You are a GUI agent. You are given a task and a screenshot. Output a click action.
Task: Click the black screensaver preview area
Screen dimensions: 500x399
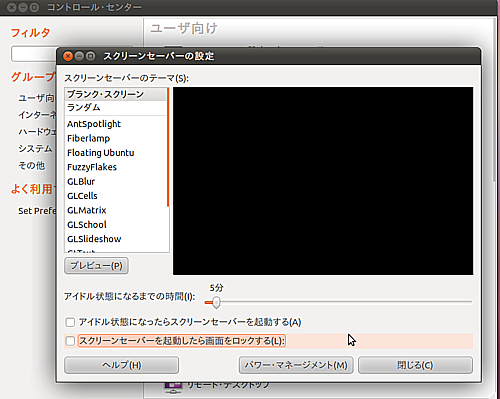coord(323,181)
